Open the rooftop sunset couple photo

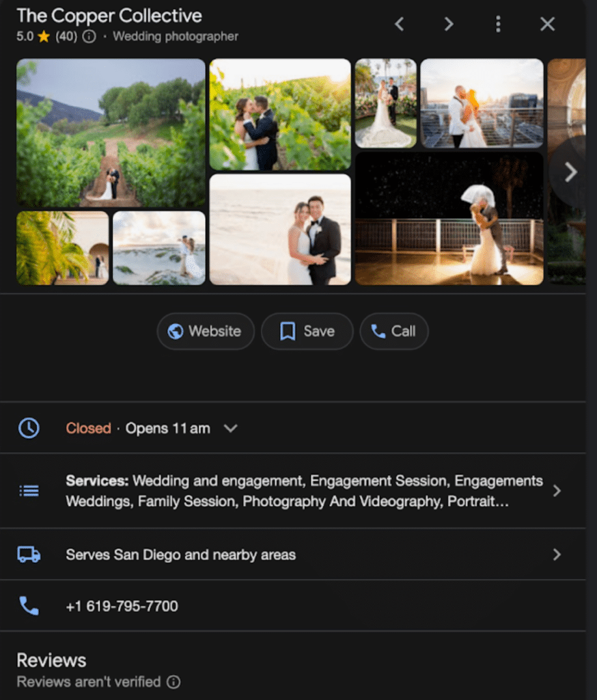482,103
